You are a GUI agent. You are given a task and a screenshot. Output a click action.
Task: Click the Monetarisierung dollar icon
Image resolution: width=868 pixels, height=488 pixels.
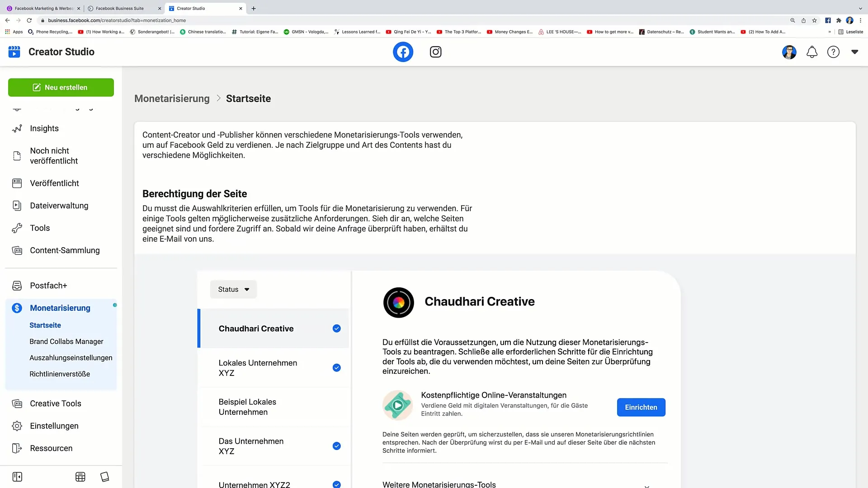pos(17,308)
